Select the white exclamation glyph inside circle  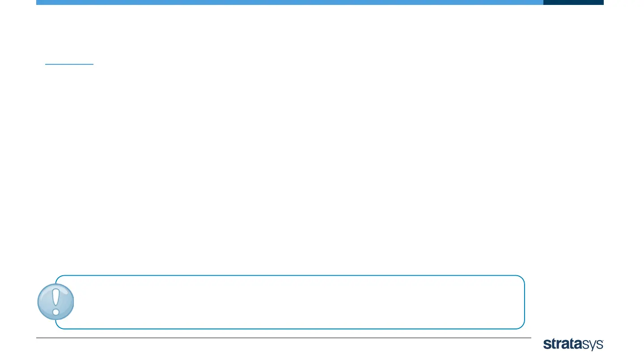[55, 302]
